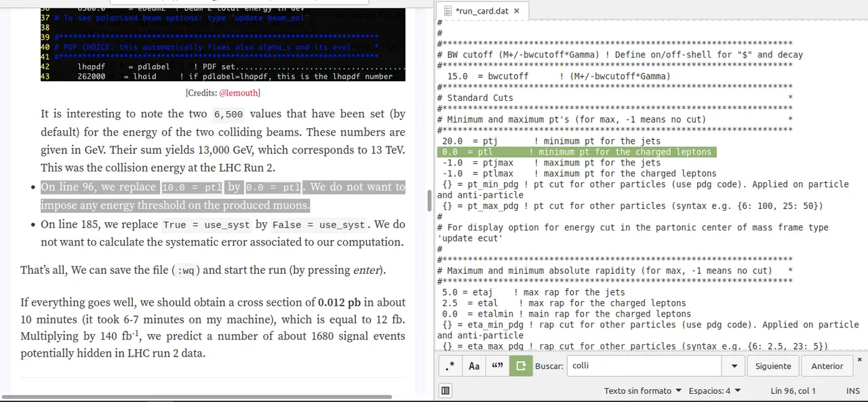Image resolution: width=868 pixels, height=402 pixels.
Task: Click the '-1.0 = ptlmax' line
Action: 578,174
